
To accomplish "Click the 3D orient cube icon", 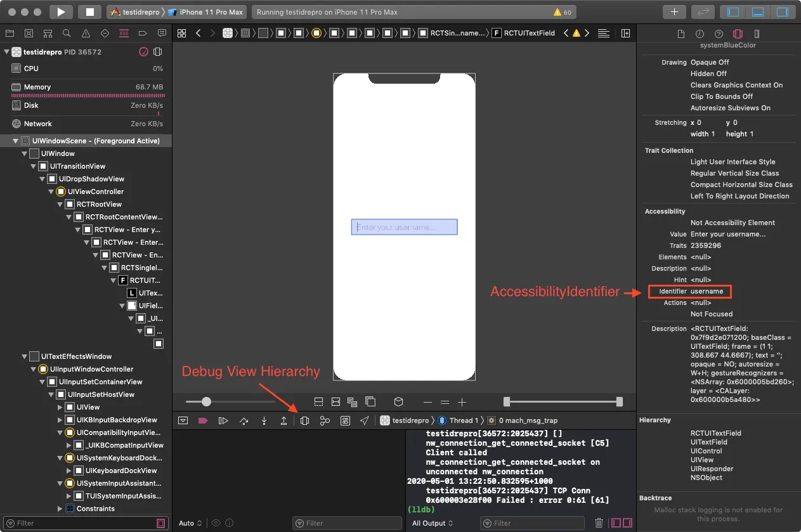I will pyautogui.click(x=398, y=401).
